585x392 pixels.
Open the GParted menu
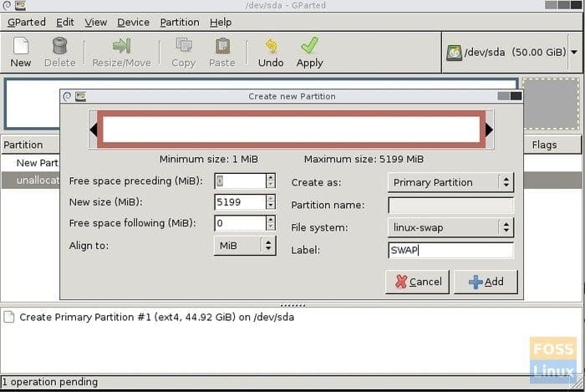point(27,23)
